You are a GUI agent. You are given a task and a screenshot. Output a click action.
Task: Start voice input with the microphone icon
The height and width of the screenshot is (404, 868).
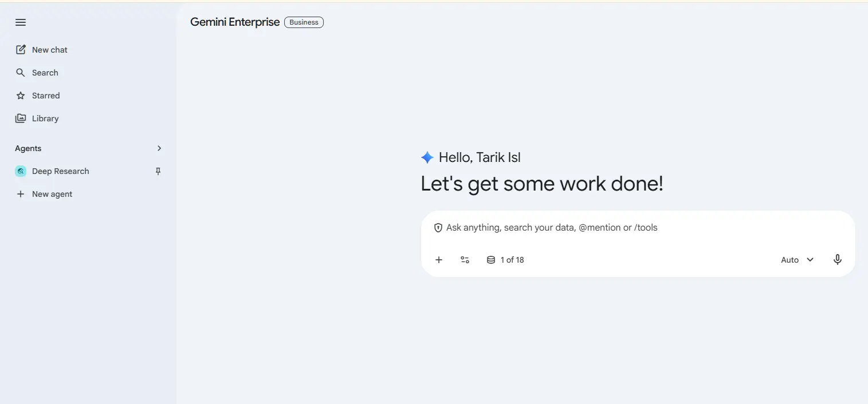point(838,260)
